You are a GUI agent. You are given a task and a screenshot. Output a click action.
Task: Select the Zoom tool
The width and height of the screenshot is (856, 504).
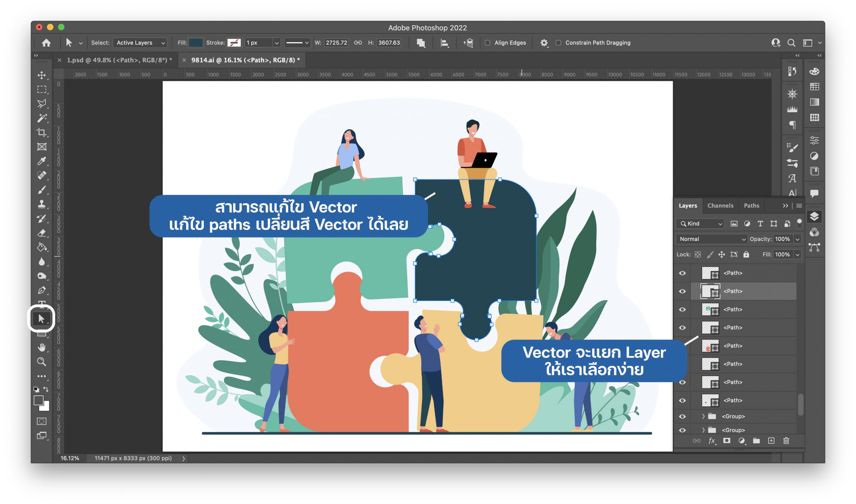[x=42, y=362]
